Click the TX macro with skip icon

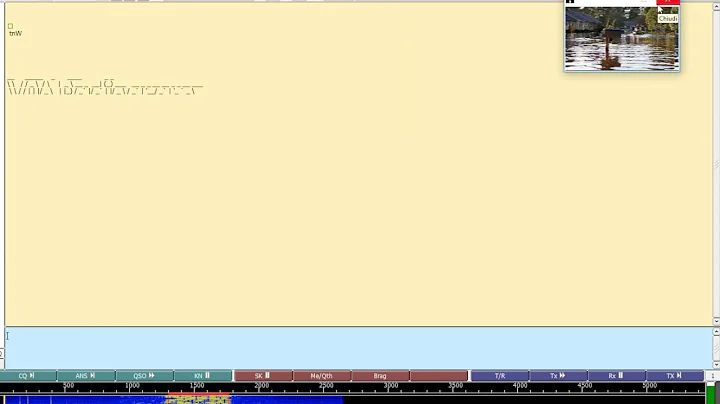point(675,376)
